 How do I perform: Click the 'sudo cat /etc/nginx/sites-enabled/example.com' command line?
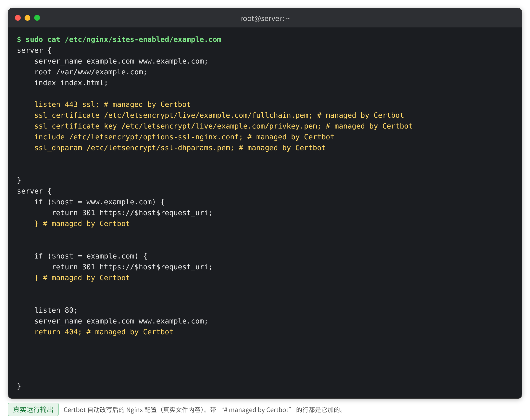tap(119, 39)
